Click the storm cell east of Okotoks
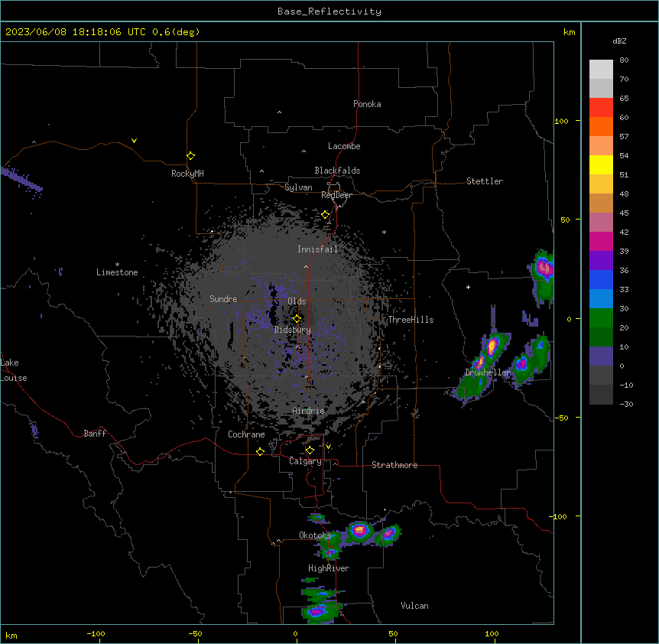 [x=359, y=531]
